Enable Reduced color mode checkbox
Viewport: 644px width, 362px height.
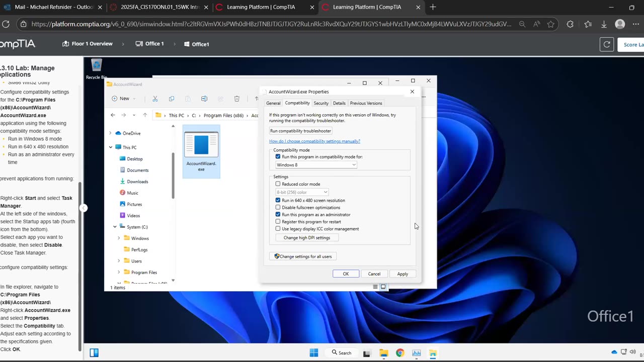[x=278, y=184]
